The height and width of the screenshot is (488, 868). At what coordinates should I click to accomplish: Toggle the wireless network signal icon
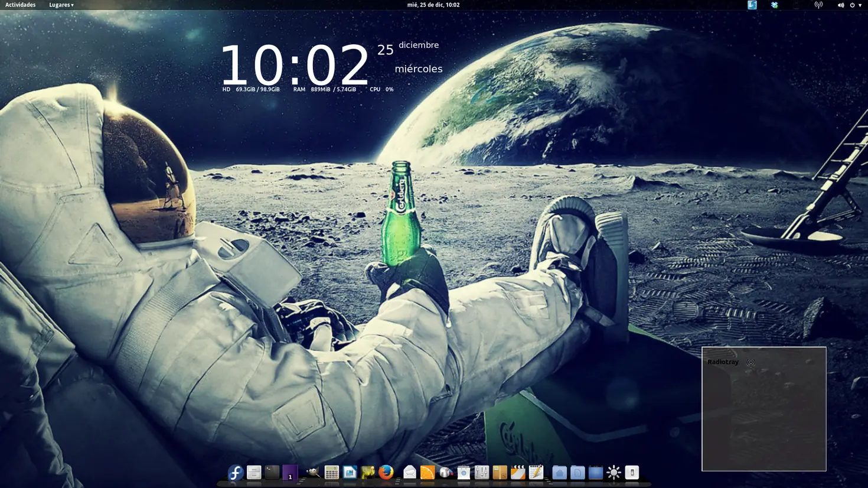[x=818, y=5]
